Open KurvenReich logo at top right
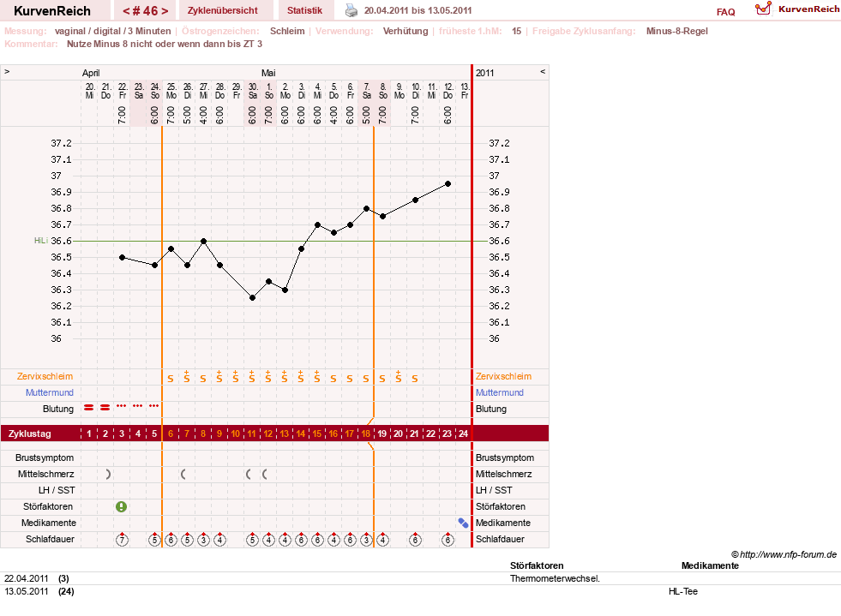This screenshot has width=841, height=616. (797, 9)
